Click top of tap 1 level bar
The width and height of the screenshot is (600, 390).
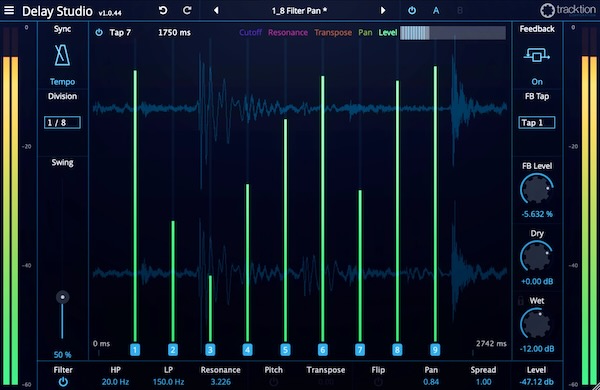pyautogui.click(x=135, y=71)
